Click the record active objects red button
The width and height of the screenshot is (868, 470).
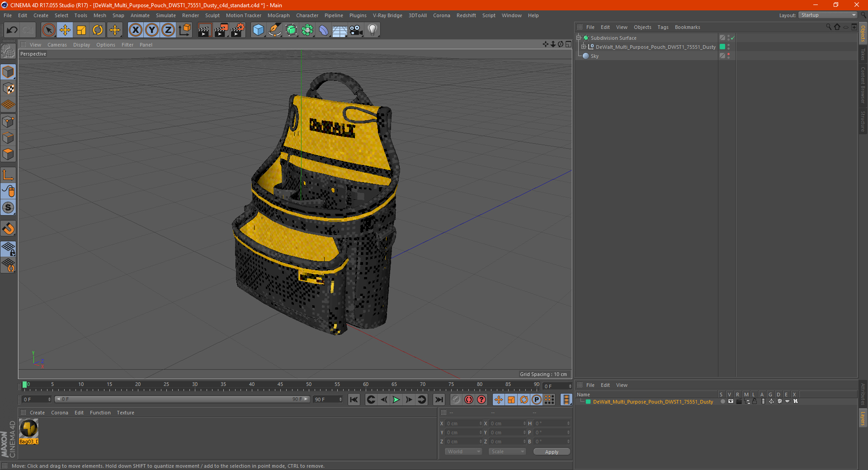point(456,399)
